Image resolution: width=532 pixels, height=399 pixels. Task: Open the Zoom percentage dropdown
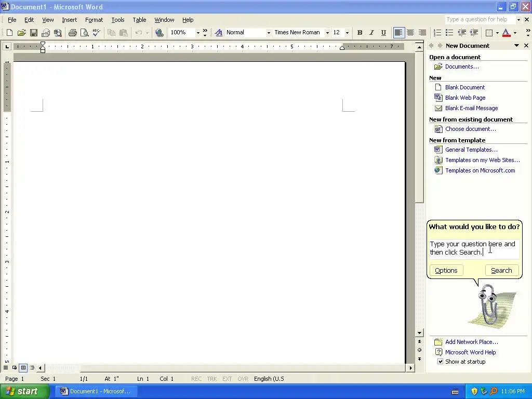tap(198, 33)
